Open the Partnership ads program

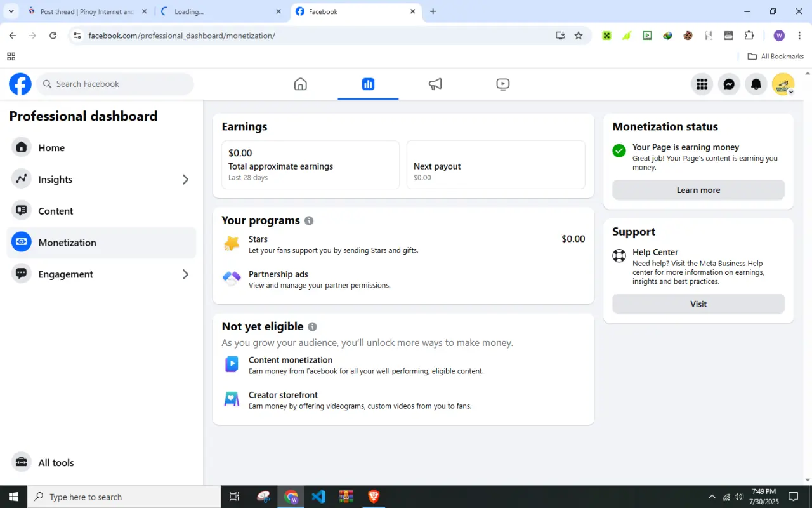[x=403, y=279]
